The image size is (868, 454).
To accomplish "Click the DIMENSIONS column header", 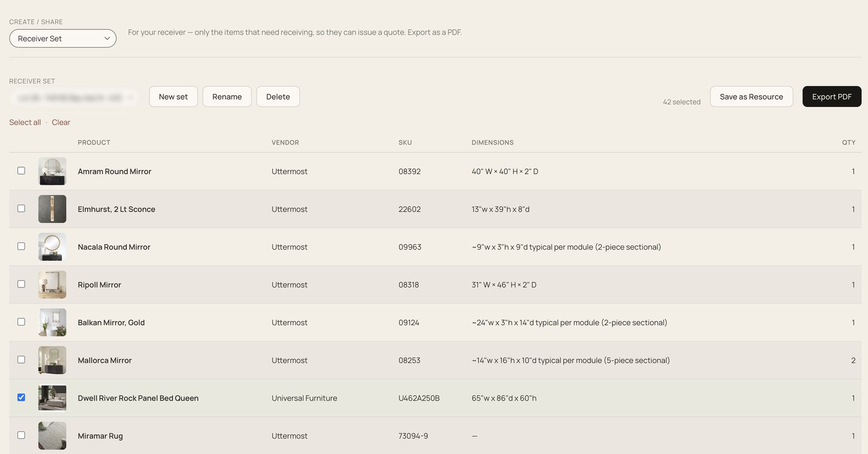I will pos(493,143).
